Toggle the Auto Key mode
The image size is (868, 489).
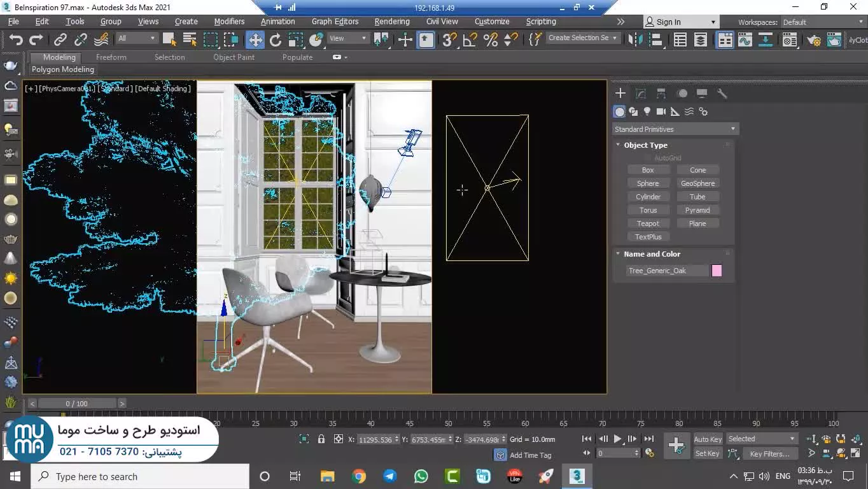pyautogui.click(x=708, y=439)
